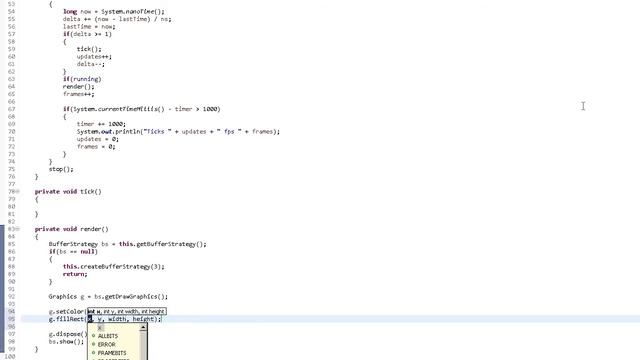Click the green field icon beside FRAMEBITS
This screenshot has height=360, width=640.
93,353
